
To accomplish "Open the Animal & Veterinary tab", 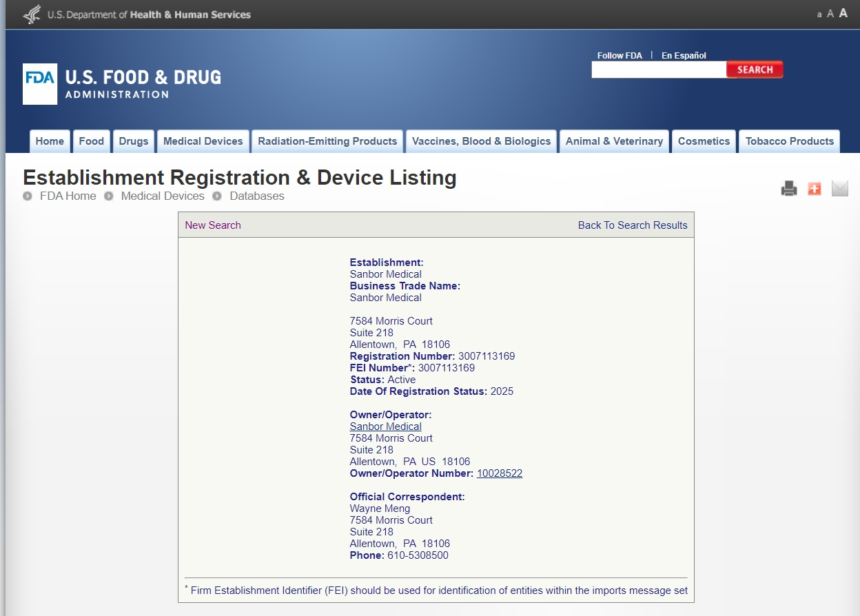I will (614, 141).
